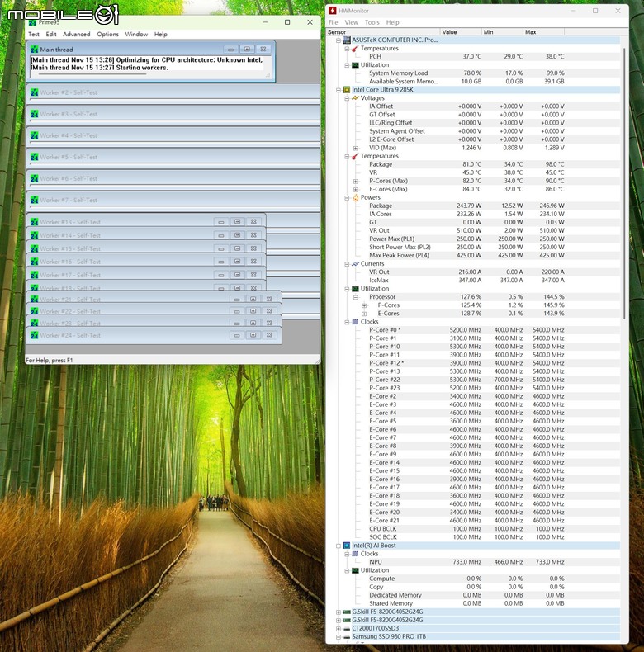Image resolution: width=644 pixels, height=652 pixels.
Task: Expand the P-Cores (Max) temperature node
Action: click(356, 181)
